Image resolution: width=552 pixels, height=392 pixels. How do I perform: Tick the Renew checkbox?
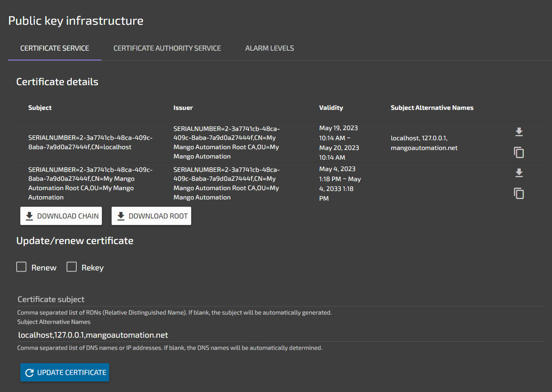(x=22, y=267)
